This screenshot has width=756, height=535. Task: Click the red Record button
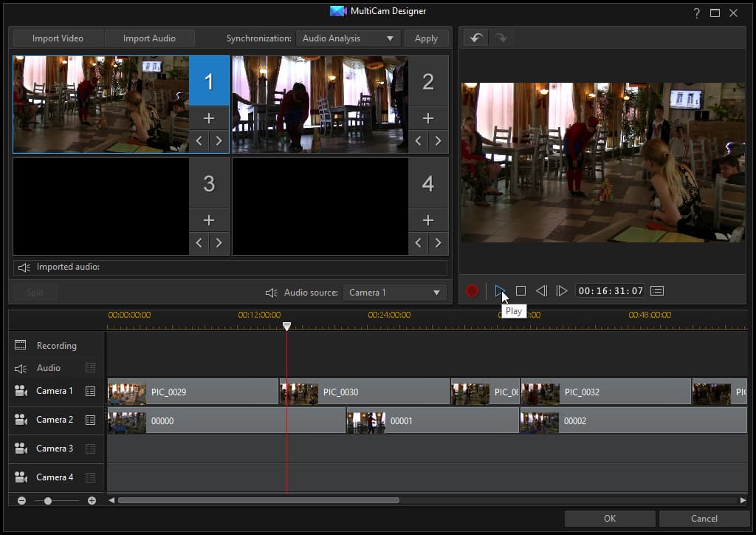tap(472, 291)
